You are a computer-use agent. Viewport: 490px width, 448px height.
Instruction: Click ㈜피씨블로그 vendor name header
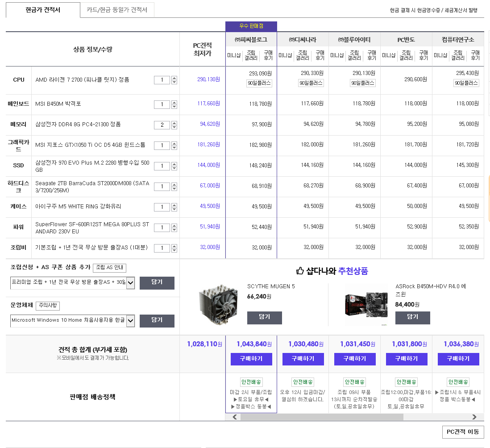(251, 40)
